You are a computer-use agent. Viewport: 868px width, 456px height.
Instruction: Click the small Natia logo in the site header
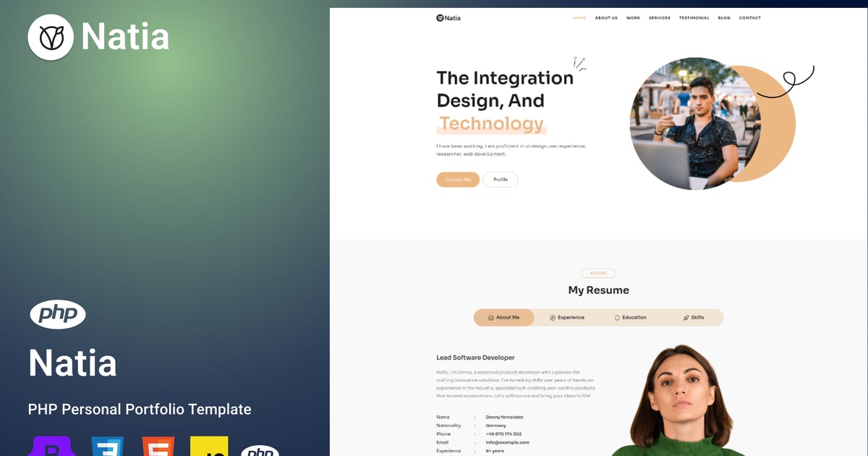click(x=448, y=18)
